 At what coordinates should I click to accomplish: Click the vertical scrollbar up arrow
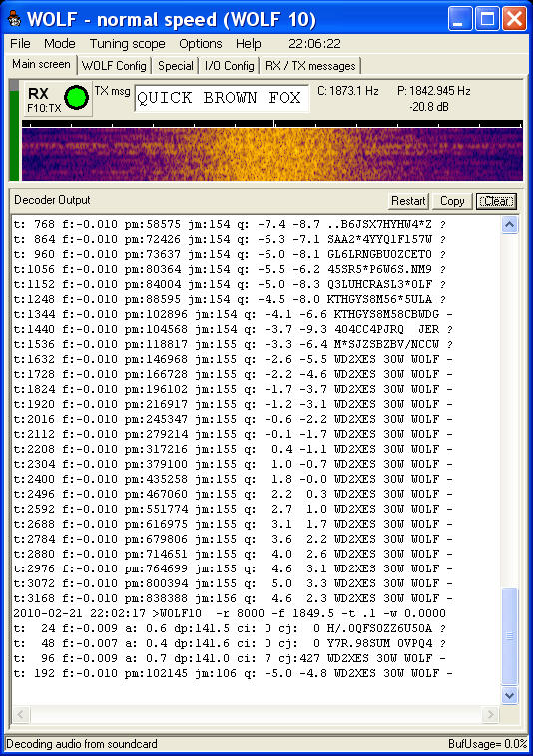point(510,225)
